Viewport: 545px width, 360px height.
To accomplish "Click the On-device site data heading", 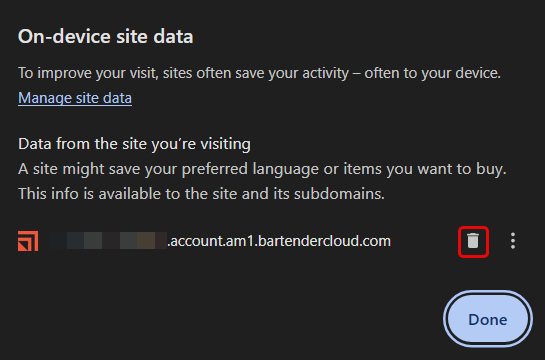I will point(105,36).
